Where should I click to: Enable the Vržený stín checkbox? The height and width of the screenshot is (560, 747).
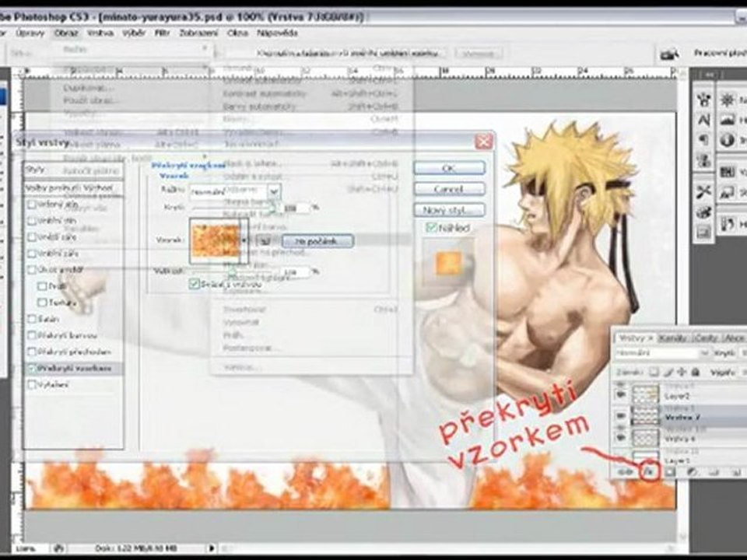click(32, 205)
